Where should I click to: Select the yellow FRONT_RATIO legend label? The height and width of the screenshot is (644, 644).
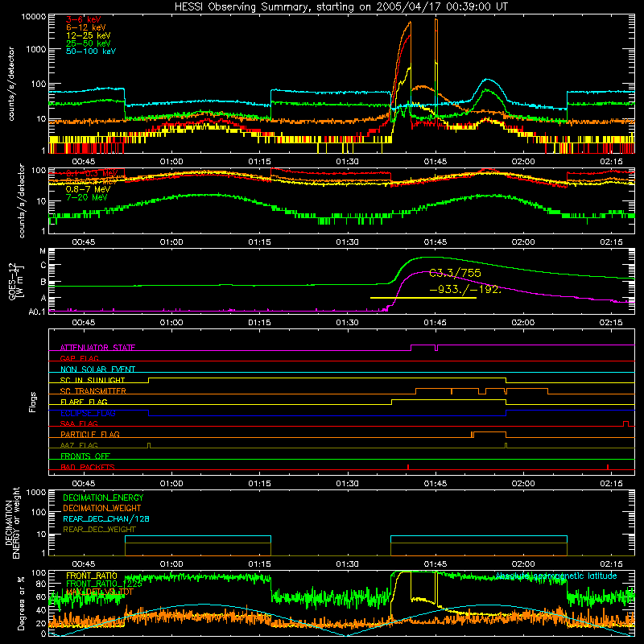pyautogui.click(x=92, y=576)
